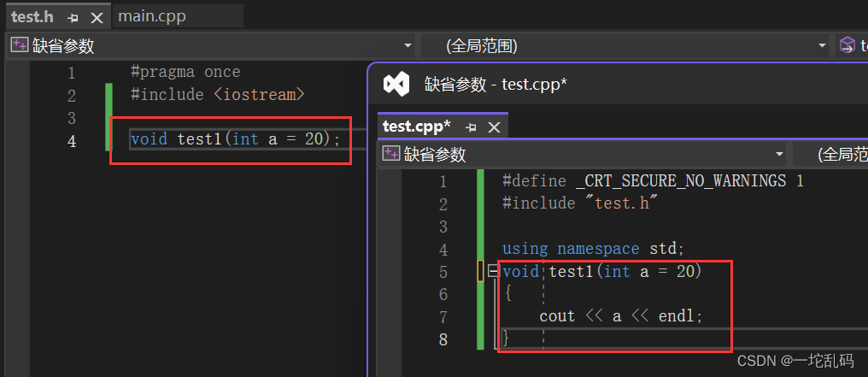Click 'void test1(int a = 20);' declaration in test.h

[235, 138]
